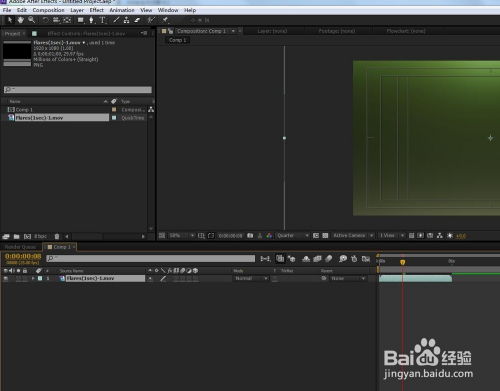
Task: Select the Pen tool
Action: [x=91, y=20]
